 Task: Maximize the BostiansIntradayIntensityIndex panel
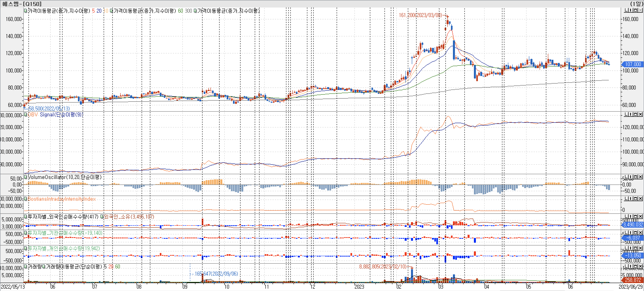(x=635, y=199)
